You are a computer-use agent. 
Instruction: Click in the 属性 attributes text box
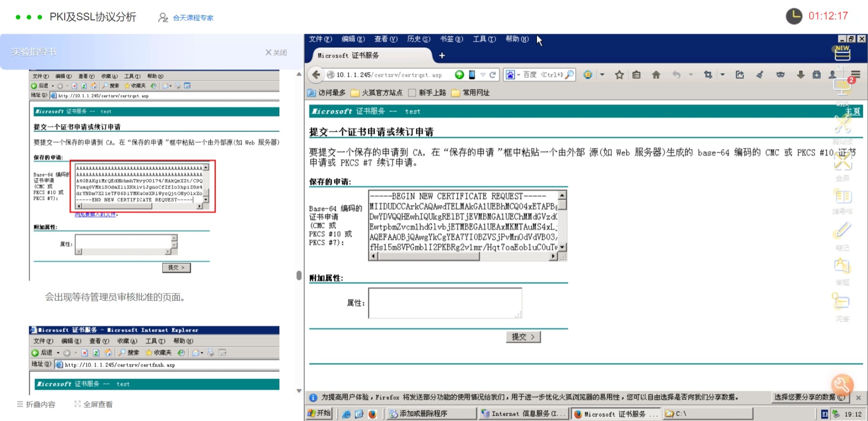point(445,303)
